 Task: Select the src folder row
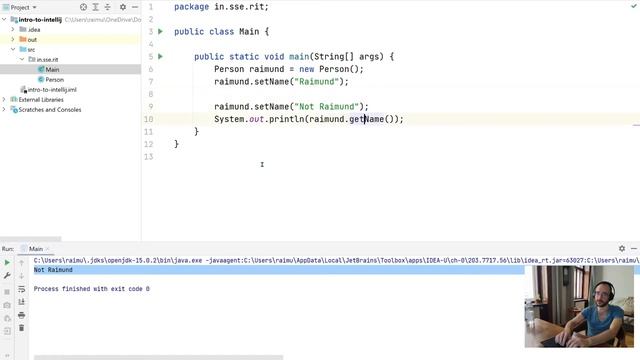[x=70, y=49]
